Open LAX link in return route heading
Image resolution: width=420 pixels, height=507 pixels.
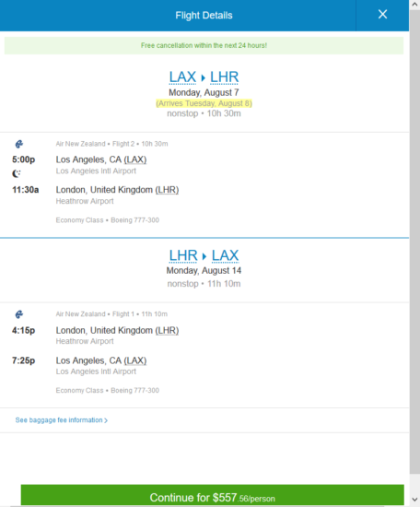click(225, 255)
